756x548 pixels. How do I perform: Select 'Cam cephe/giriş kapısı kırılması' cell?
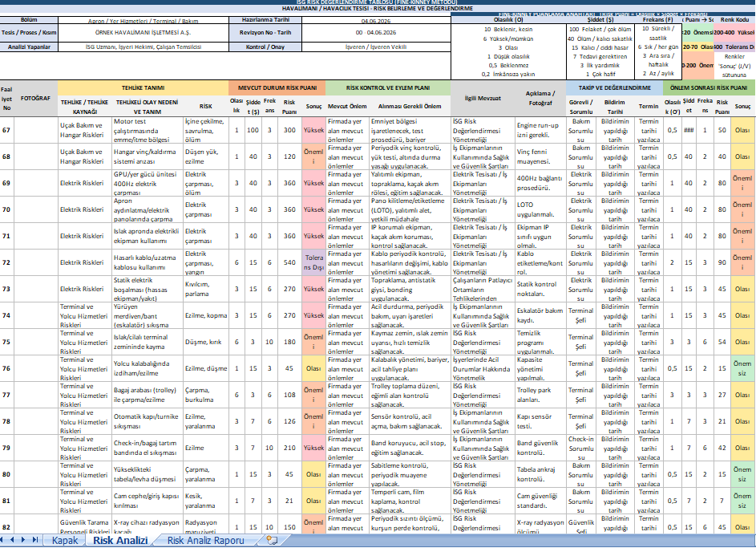pyautogui.click(x=148, y=501)
